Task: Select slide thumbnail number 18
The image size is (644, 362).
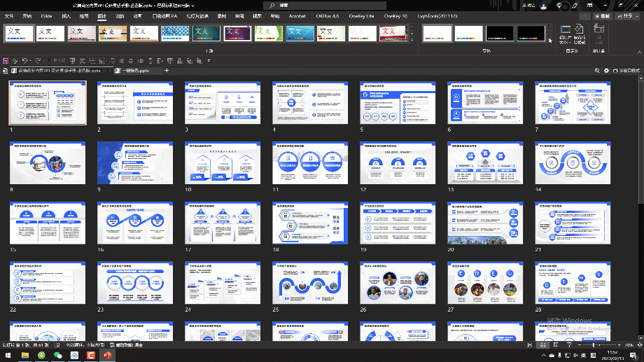Action: (x=310, y=223)
